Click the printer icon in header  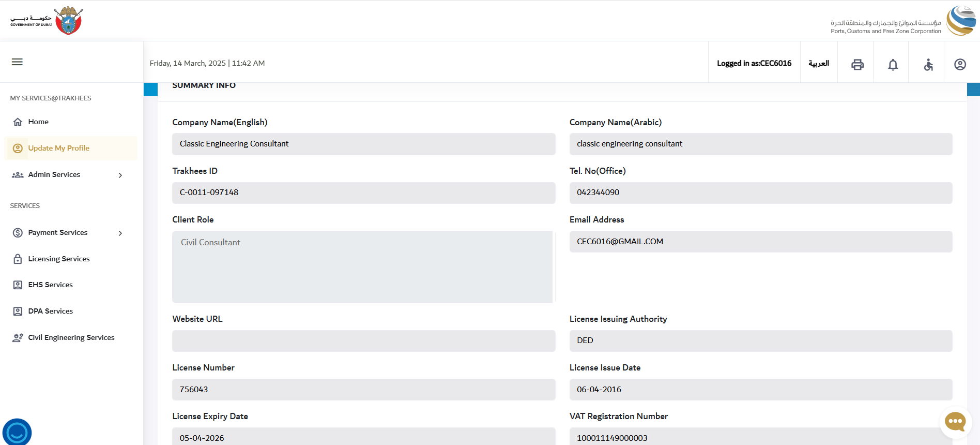857,64
